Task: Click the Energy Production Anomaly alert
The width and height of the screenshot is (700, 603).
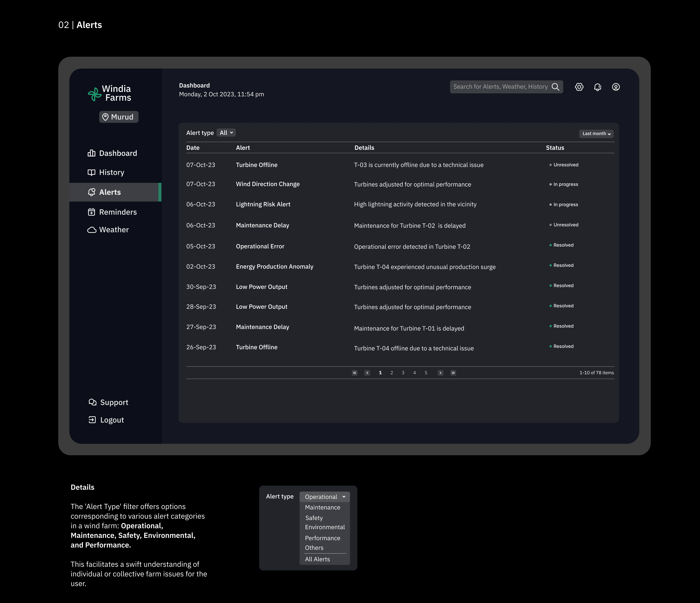Action: 275,266
